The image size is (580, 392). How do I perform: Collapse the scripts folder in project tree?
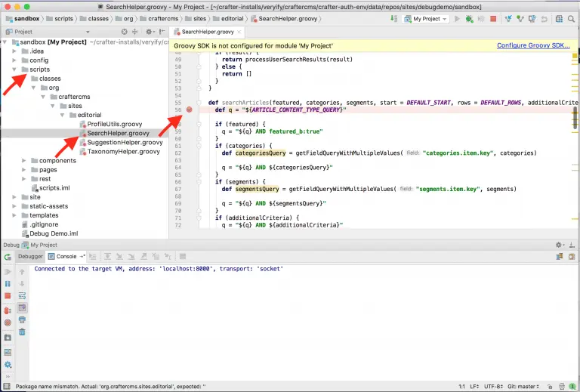pyautogui.click(x=15, y=69)
